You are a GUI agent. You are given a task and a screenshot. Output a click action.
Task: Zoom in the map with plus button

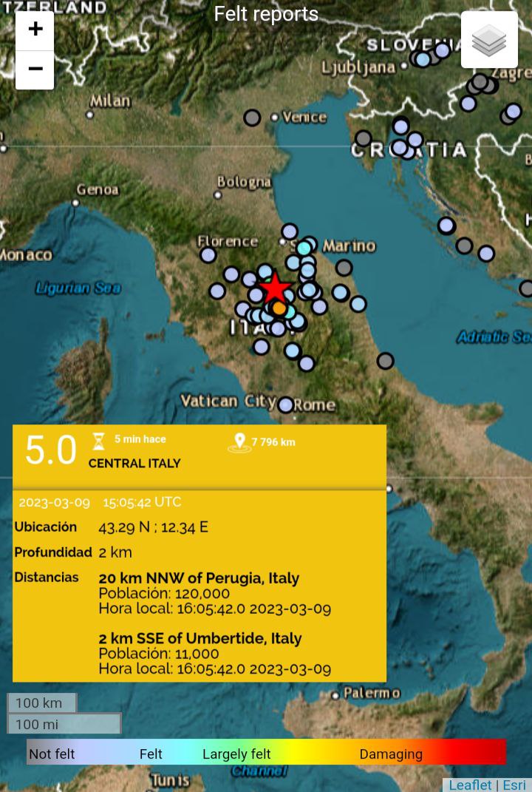35,30
